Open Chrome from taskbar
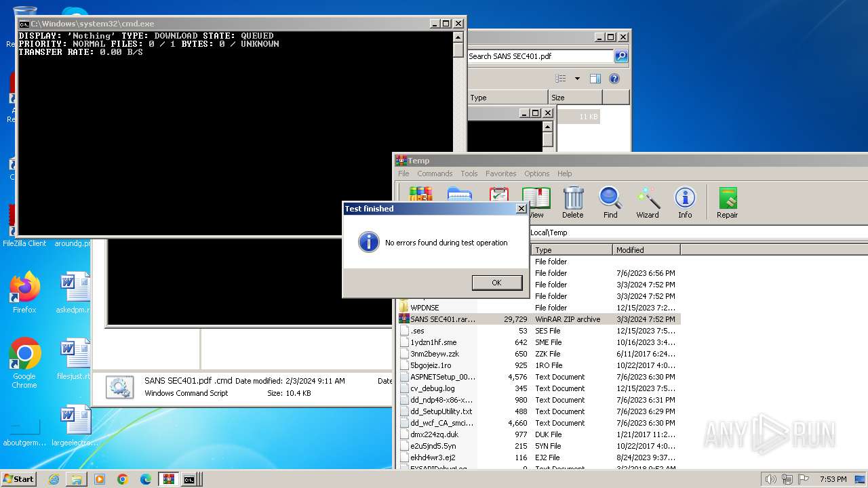Viewport: 868px width, 488px height. pos(123,479)
